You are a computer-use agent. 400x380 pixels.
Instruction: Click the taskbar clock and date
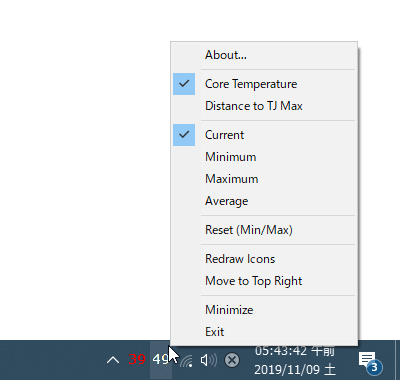(x=295, y=360)
